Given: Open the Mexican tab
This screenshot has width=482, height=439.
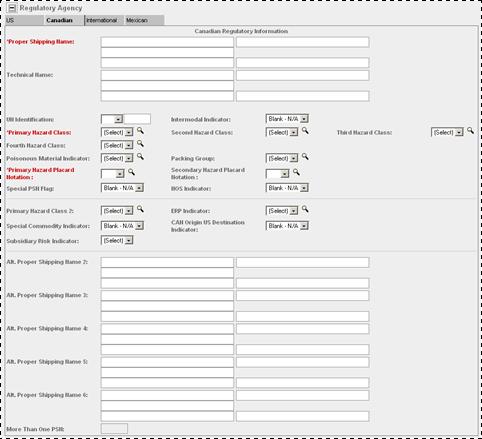Looking at the screenshot, I should tap(144, 20).
